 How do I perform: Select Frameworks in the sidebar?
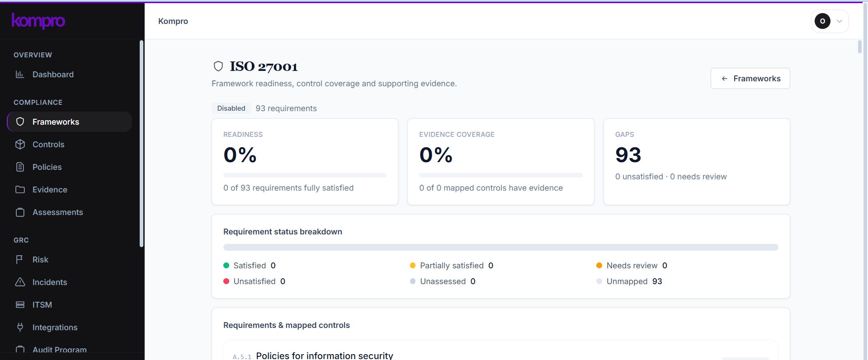[x=70, y=122]
